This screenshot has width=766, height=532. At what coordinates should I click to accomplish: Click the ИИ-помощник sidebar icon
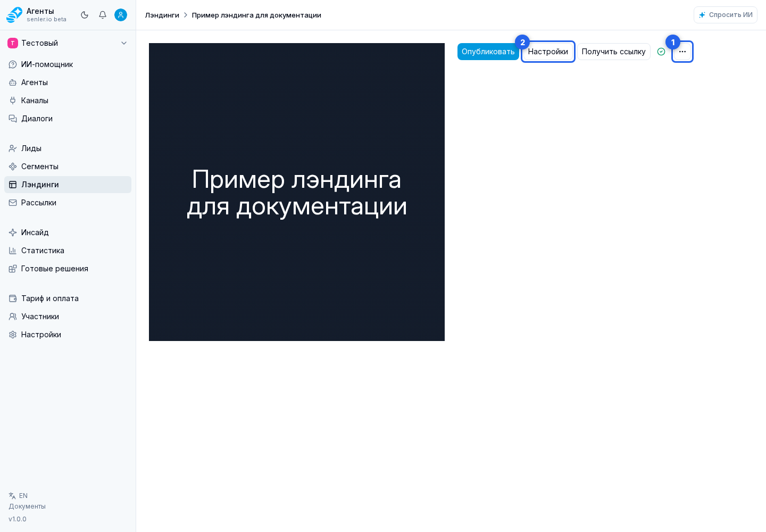tap(13, 64)
